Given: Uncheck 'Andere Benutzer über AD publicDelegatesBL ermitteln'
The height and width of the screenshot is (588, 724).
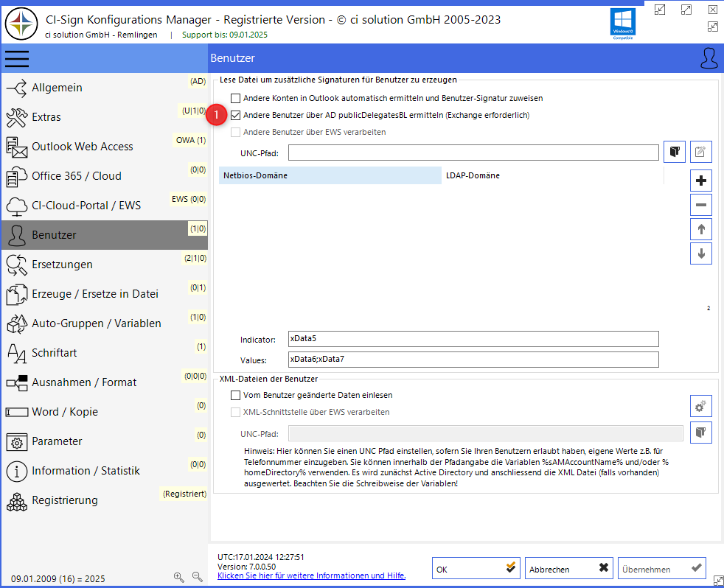Looking at the screenshot, I should point(236,116).
